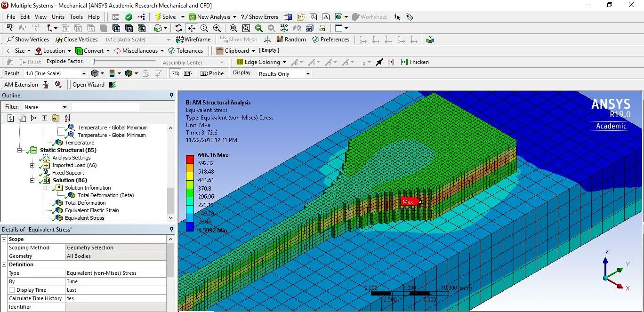Click the Selection Information i icon

[397, 17]
